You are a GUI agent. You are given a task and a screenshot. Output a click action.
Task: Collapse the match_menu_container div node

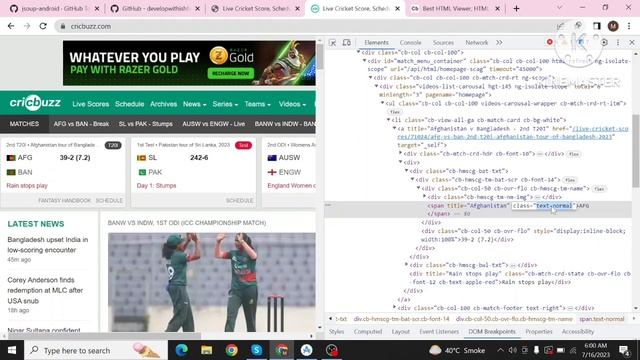pos(364,61)
